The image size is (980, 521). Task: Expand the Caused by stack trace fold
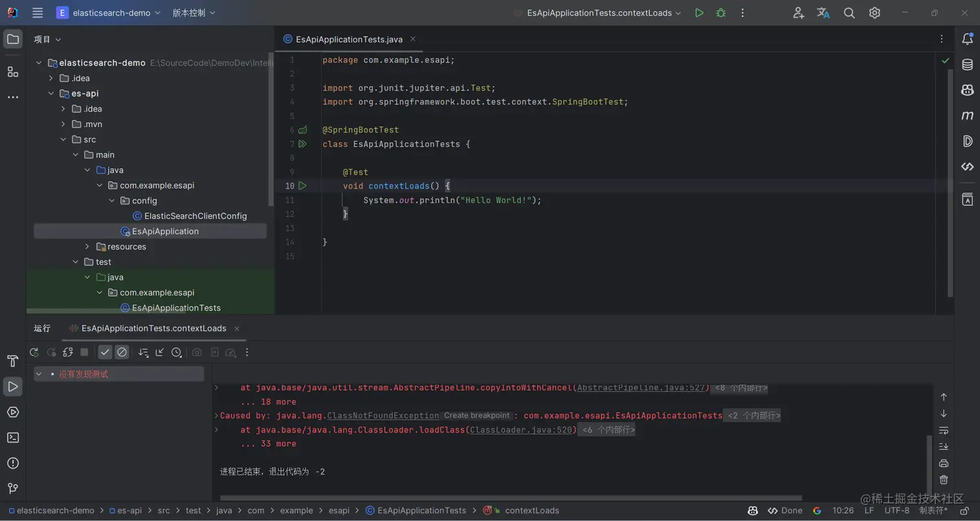tap(216, 415)
